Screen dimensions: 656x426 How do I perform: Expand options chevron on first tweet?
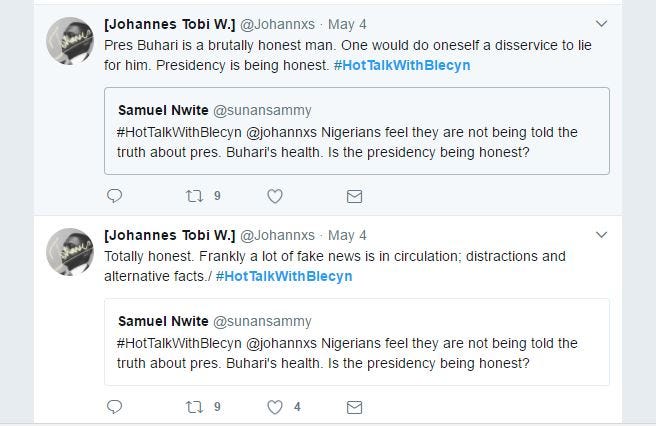point(601,23)
